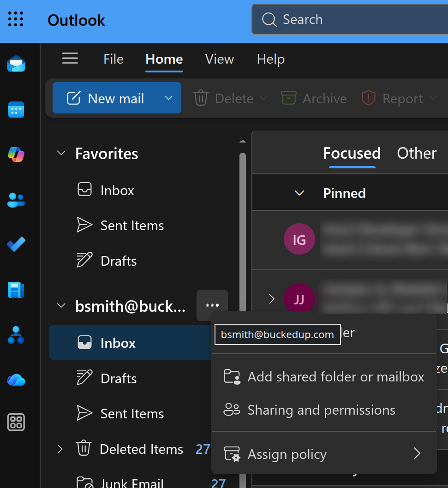Expand the JJ conversation thread
Viewport: 448px width, 488px height.
point(272,299)
